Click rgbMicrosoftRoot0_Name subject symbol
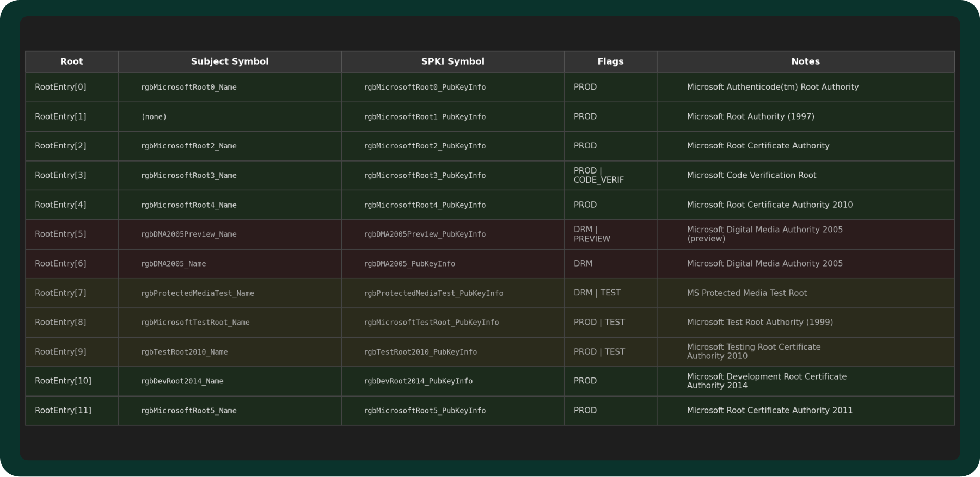Viewport: 980px width, 477px height. coord(189,87)
